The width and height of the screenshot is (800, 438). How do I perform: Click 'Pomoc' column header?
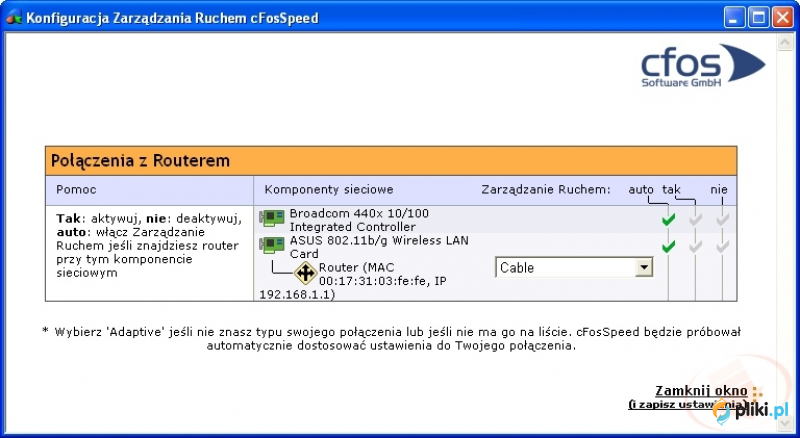(76, 189)
